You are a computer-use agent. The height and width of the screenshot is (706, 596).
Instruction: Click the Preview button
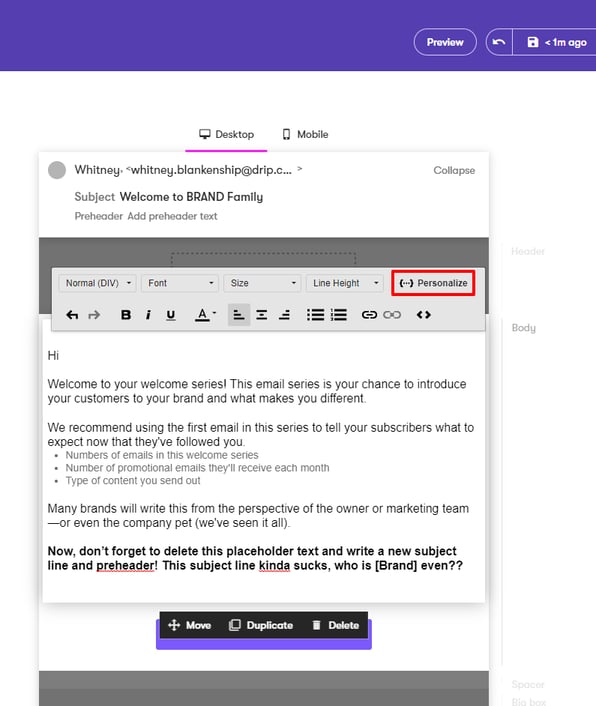[x=445, y=42]
